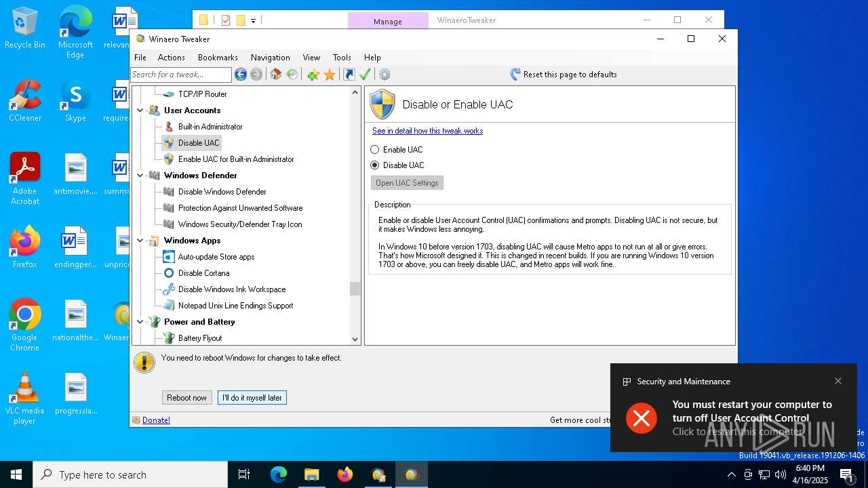Open the Google Chrome desktop shortcut
Viewport: 868px width, 488px height.
[x=25, y=325]
